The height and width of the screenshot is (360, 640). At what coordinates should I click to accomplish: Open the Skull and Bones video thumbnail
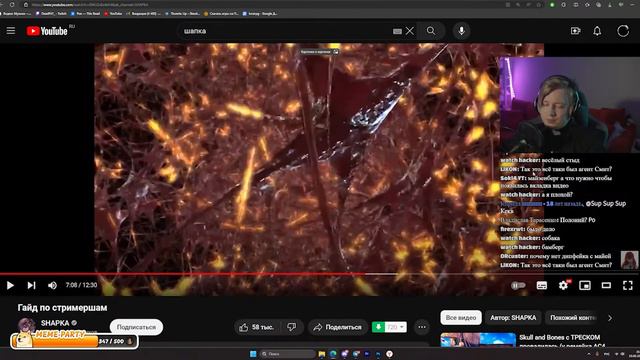tap(478, 340)
